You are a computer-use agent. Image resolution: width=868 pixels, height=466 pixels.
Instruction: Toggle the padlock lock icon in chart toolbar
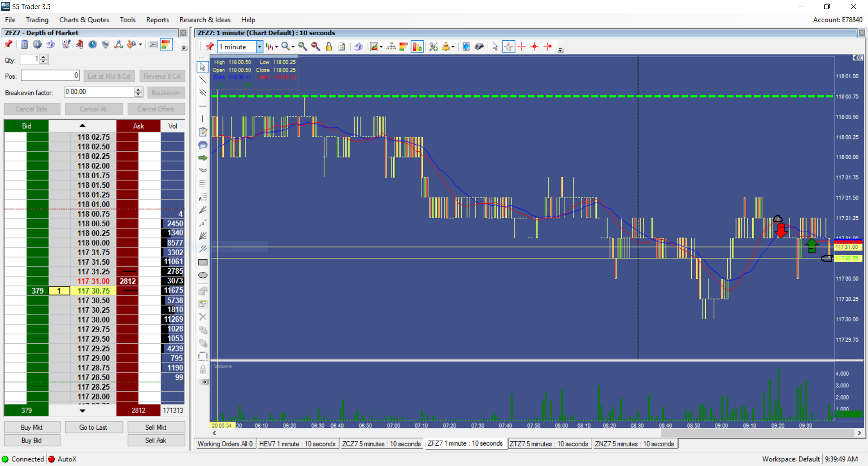pos(329,47)
